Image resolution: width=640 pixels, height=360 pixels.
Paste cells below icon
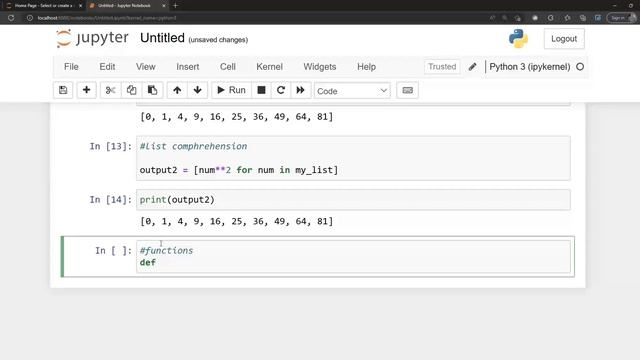point(152,90)
